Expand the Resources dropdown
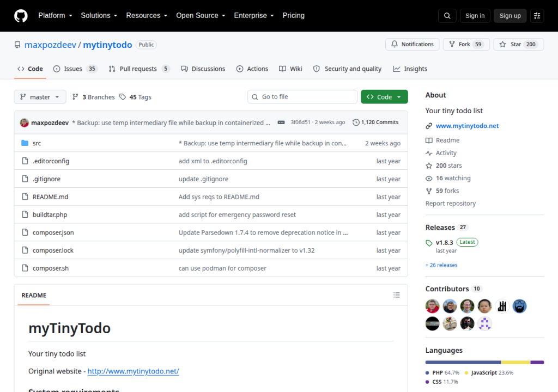This screenshot has height=392, width=558. point(147,16)
